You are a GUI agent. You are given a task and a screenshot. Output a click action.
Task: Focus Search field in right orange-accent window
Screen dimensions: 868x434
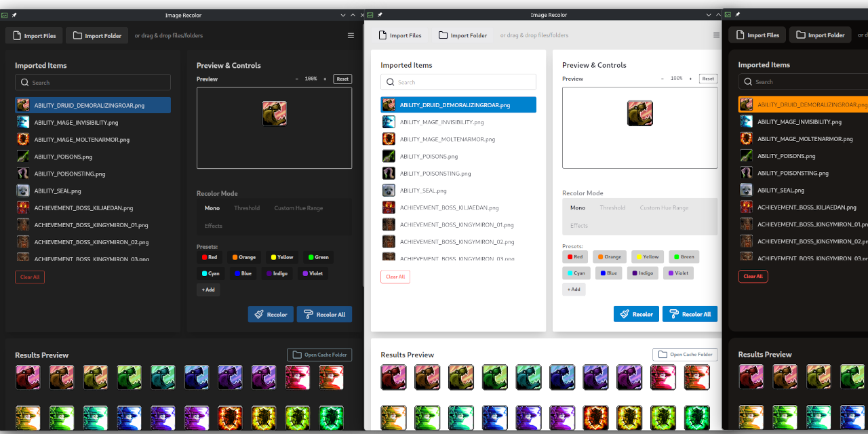803,82
